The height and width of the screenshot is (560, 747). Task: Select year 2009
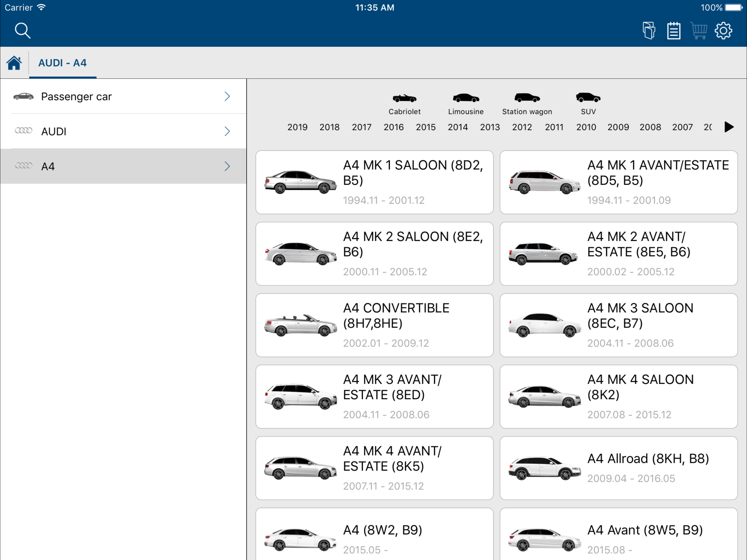[x=618, y=127]
